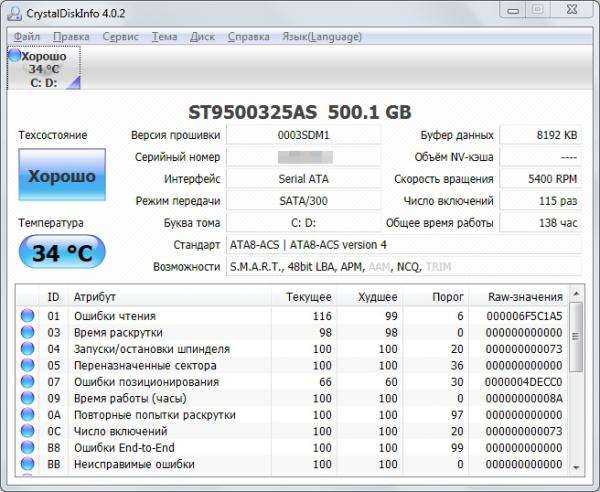The image size is (600, 492).
Task: Open the Диск menu
Action: click(x=202, y=37)
